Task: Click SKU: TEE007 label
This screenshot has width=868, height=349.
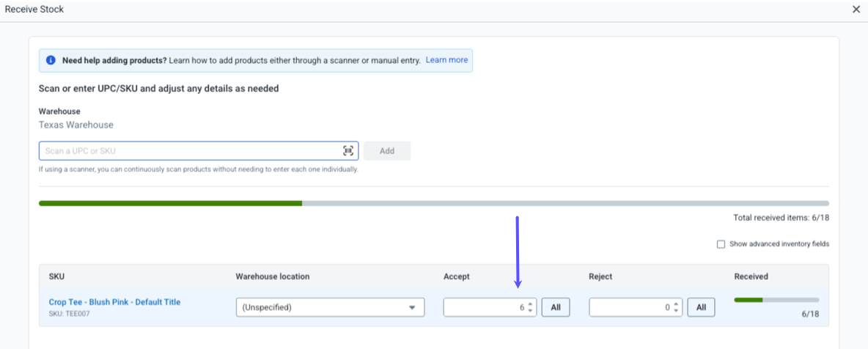Action: click(x=69, y=314)
